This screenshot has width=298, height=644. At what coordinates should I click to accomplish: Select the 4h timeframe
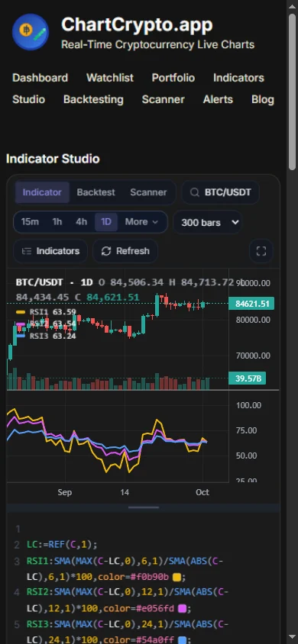(82, 222)
